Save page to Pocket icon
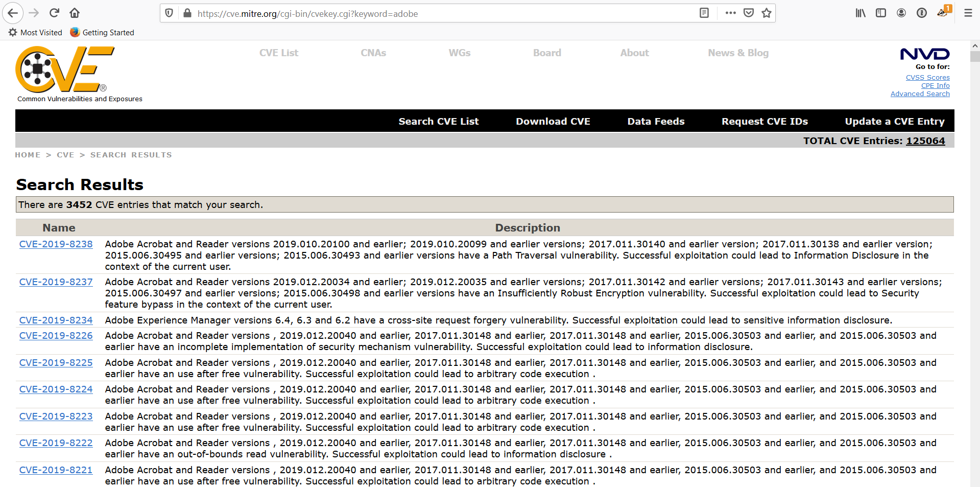The width and height of the screenshot is (980, 487). tap(748, 13)
